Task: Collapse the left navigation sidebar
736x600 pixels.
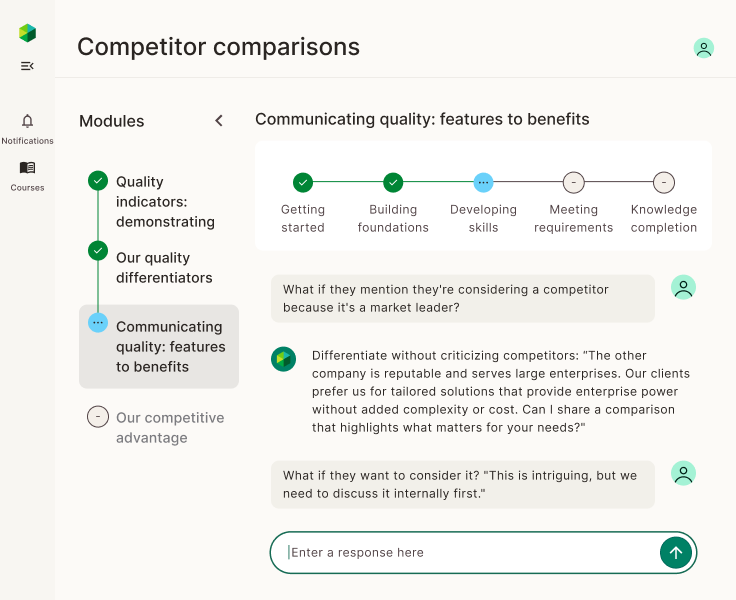Action: pos(27,66)
